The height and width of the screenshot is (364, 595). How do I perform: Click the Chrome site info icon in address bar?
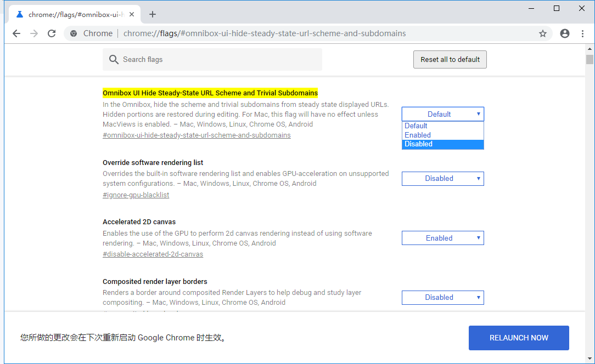click(x=74, y=33)
